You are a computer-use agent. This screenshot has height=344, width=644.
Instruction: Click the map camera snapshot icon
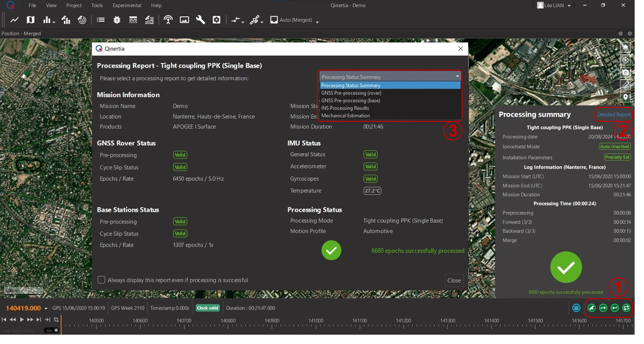coord(626,73)
